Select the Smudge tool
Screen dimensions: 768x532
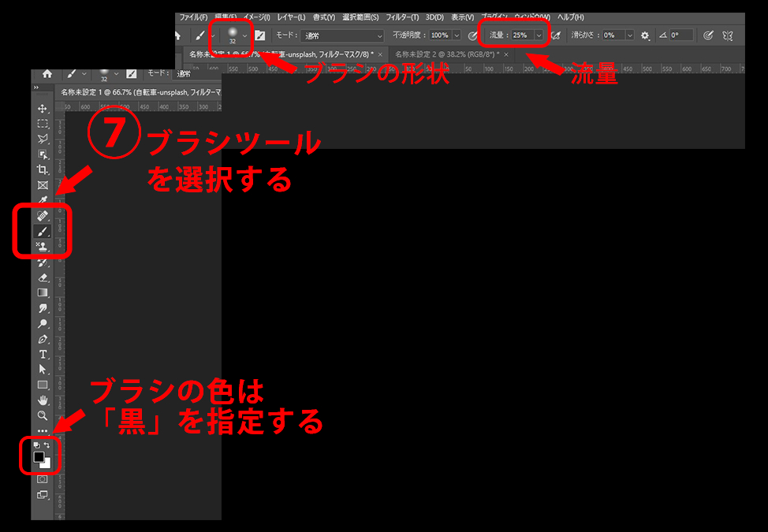(43, 308)
